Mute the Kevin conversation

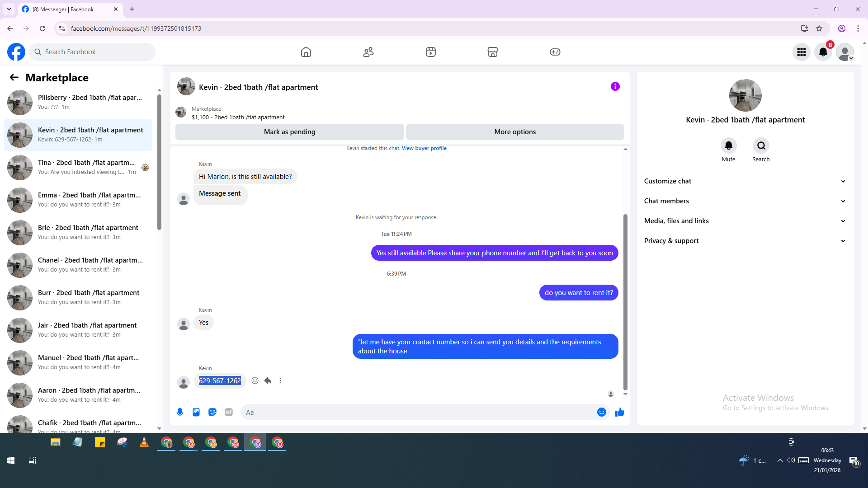728,146
